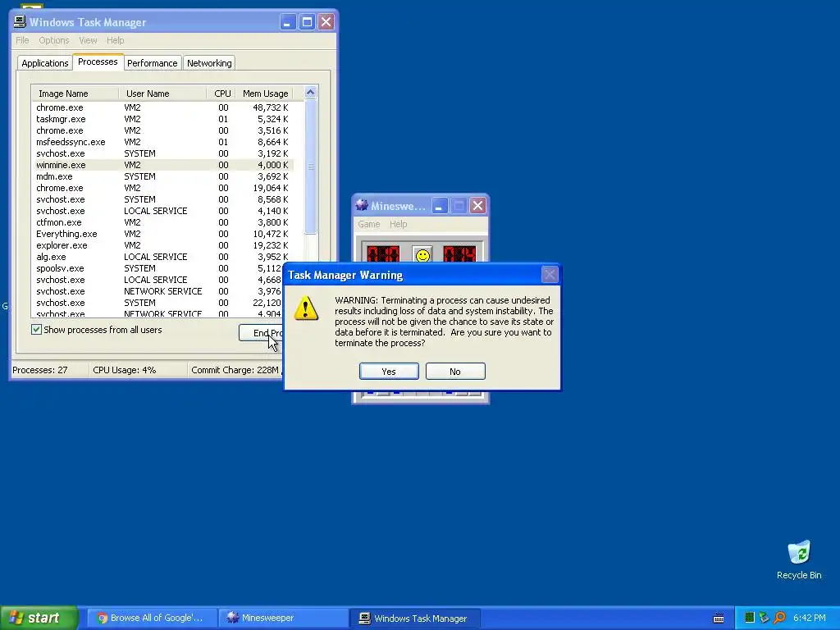840x630 pixels.
Task: Click the mine icon on Minesweeper taskbar button
Action: (232, 618)
